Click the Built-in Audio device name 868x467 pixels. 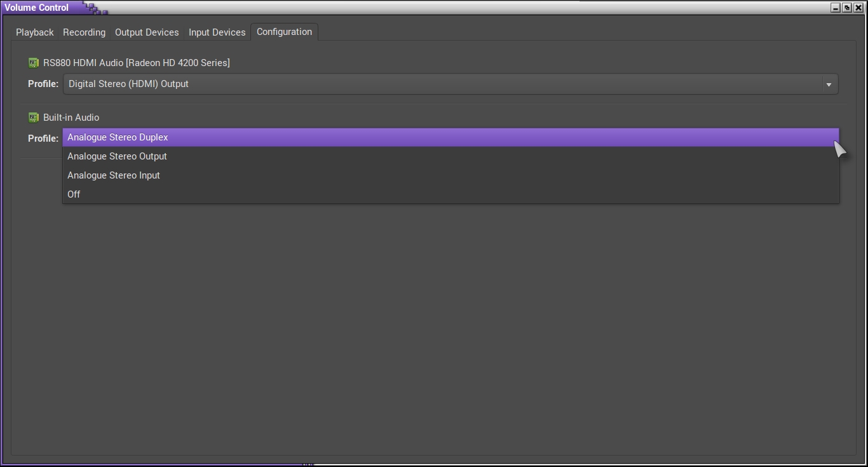pos(71,118)
